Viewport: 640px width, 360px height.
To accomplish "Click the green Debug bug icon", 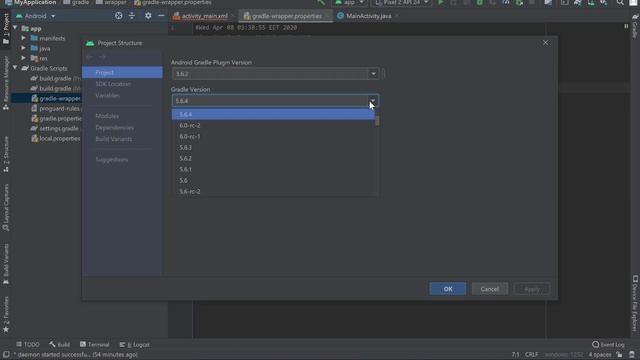I will click(x=480, y=2).
